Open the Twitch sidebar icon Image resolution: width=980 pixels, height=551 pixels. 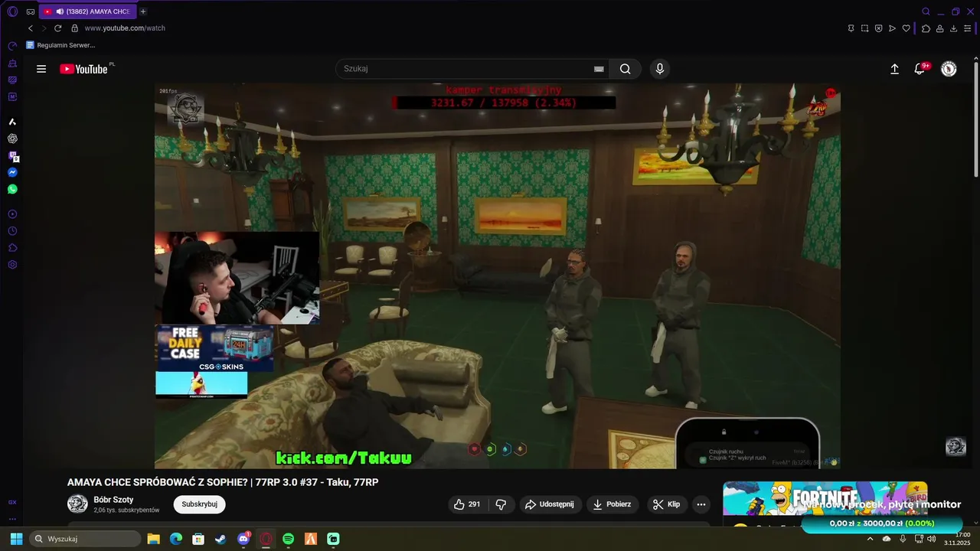12,156
